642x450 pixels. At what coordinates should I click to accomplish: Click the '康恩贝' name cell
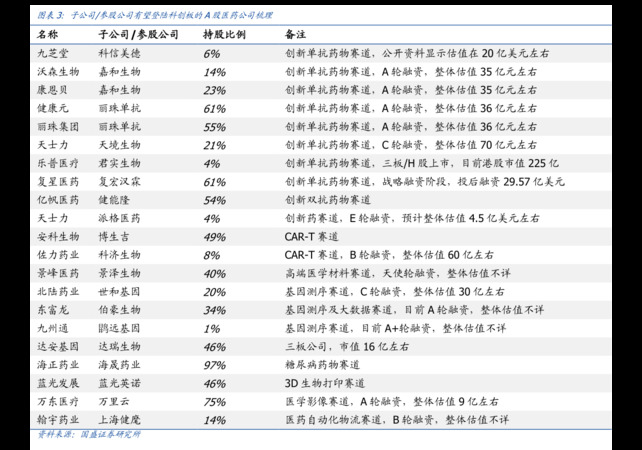point(52,90)
